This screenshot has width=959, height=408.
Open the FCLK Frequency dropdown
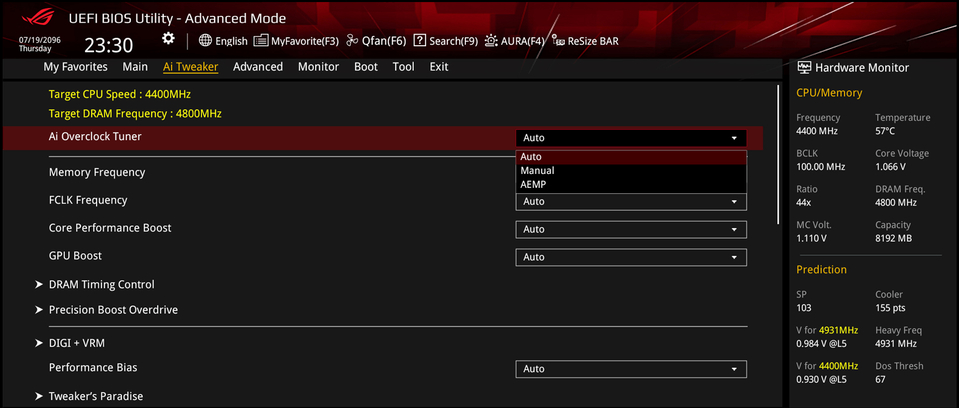[631, 201]
